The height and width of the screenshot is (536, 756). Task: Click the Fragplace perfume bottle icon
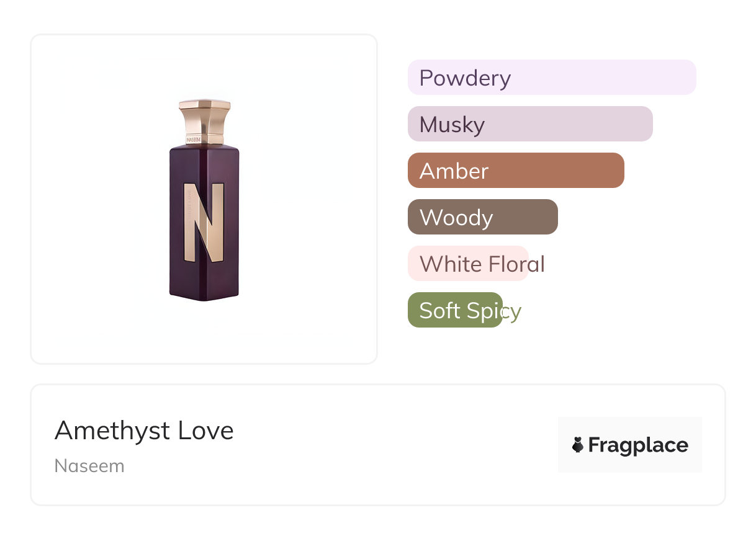578,445
